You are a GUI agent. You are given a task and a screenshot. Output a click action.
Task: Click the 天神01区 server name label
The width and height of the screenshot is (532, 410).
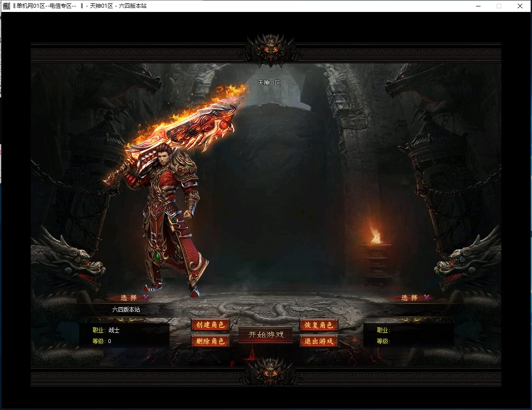tap(269, 83)
